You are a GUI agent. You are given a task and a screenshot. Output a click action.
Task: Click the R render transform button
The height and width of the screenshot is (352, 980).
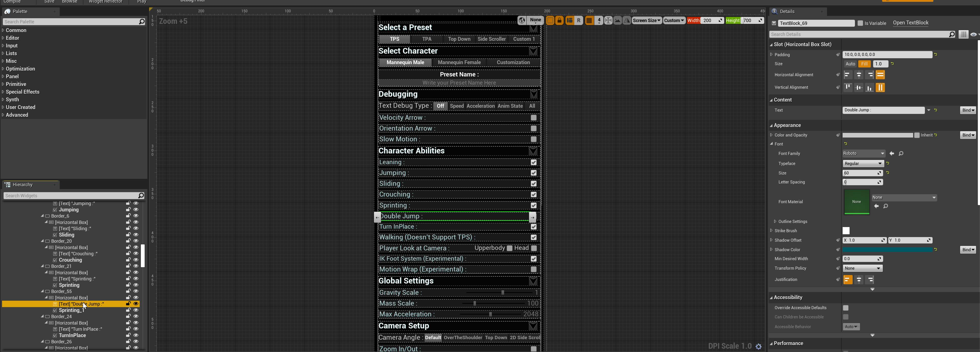(579, 21)
